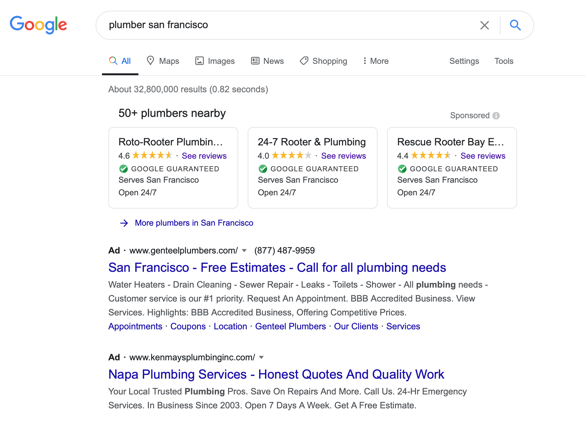Switch to the Shopping tab
This screenshot has height=421, width=586.
[x=324, y=61]
